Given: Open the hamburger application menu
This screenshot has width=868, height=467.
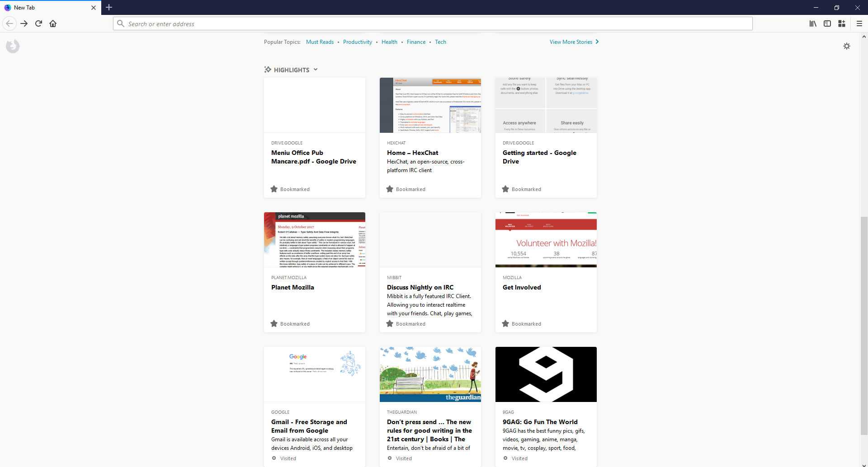Looking at the screenshot, I should tap(859, 23).
